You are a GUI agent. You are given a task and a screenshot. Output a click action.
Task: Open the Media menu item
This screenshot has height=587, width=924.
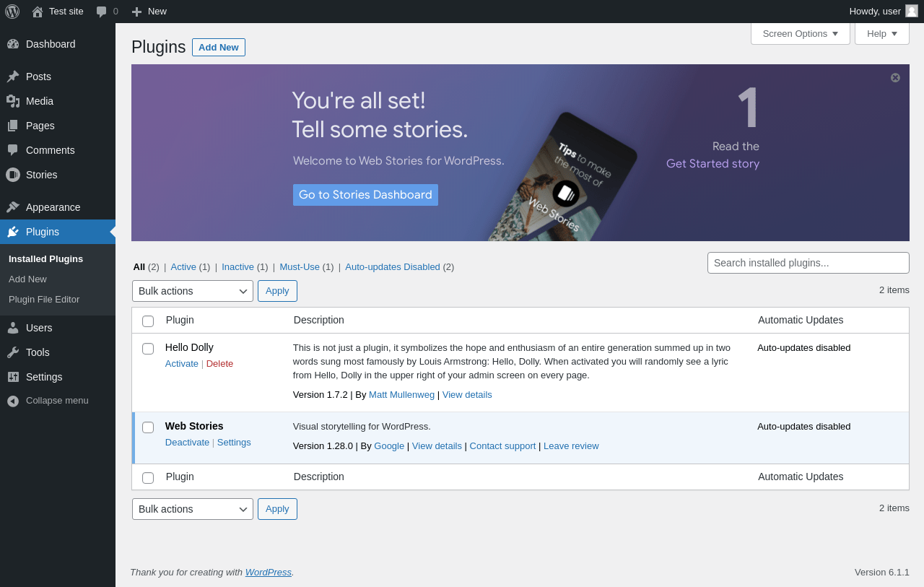(58, 101)
